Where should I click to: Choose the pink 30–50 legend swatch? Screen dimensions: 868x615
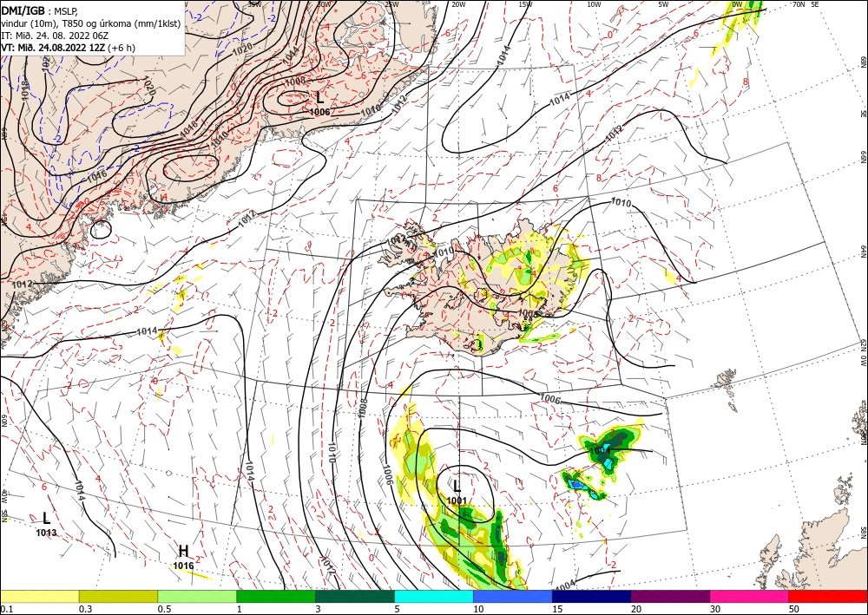pos(750,596)
